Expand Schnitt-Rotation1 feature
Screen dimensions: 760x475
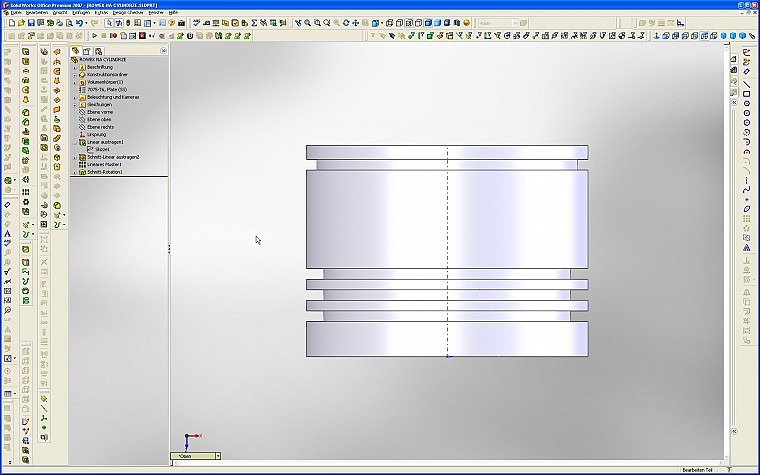click(75, 172)
